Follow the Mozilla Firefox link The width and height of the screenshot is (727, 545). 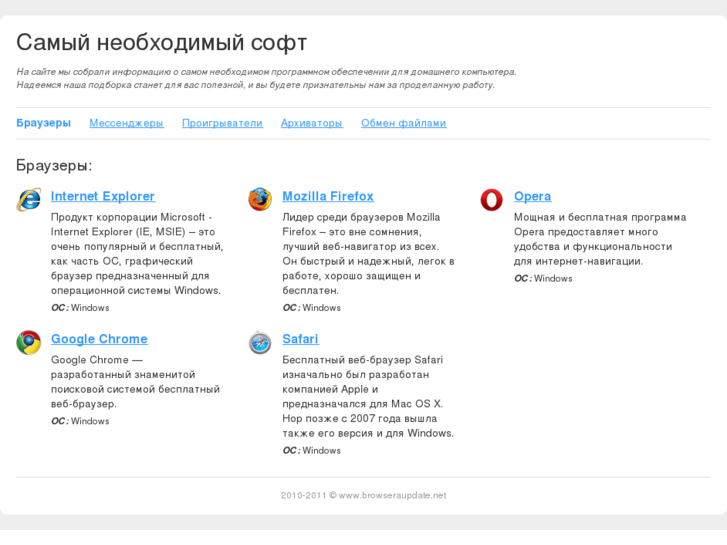tap(328, 196)
